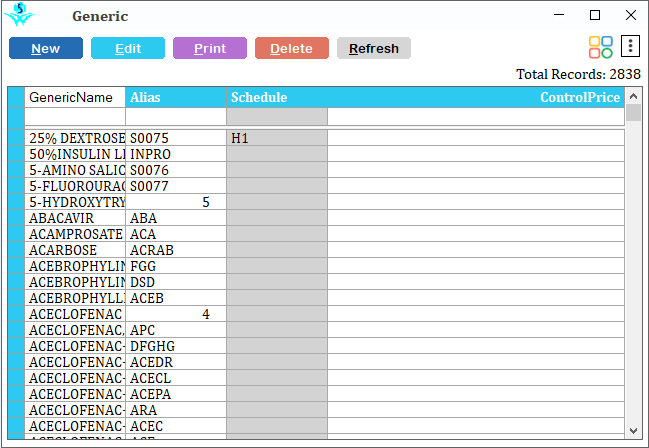Click the Edit button
649x448 pixels.
(x=128, y=48)
